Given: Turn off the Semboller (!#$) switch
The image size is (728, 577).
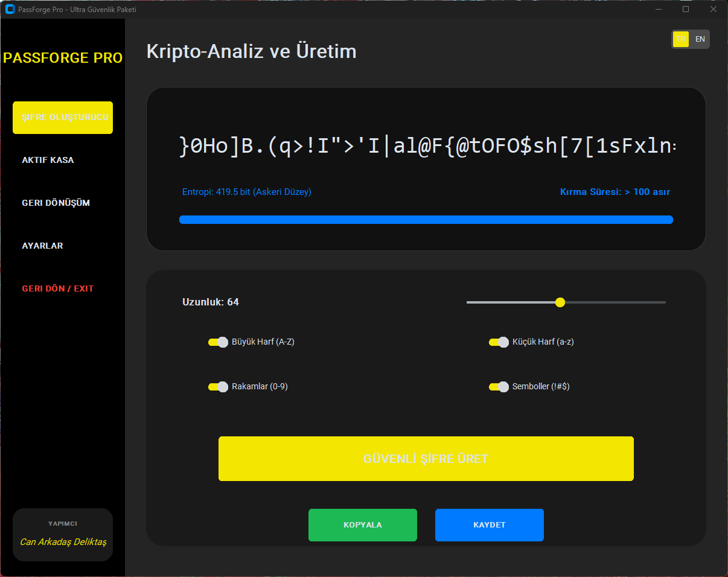Looking at the screenshot, I should 499,387.
